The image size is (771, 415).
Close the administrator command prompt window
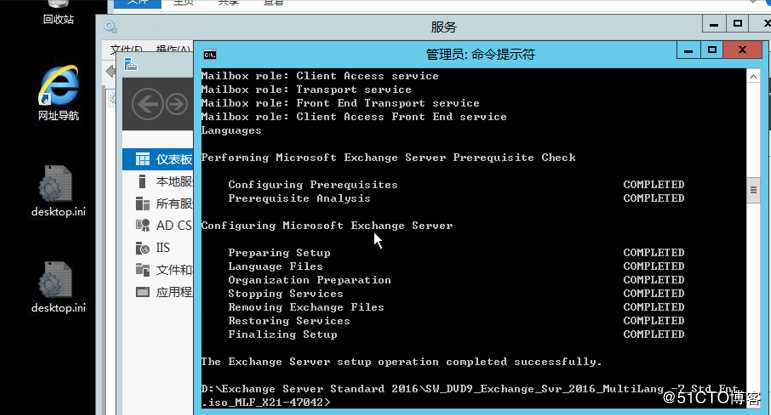pyautogui.click(x=742, y=50)
